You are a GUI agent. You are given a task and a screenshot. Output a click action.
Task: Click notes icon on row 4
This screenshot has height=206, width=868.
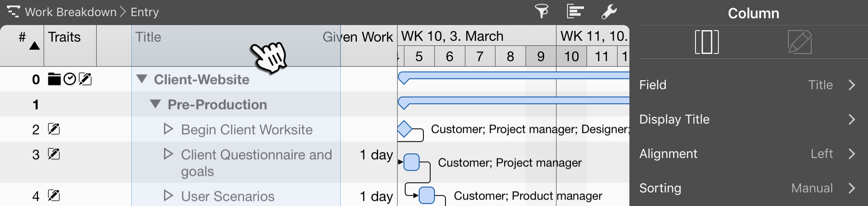[x=54, y=196]
